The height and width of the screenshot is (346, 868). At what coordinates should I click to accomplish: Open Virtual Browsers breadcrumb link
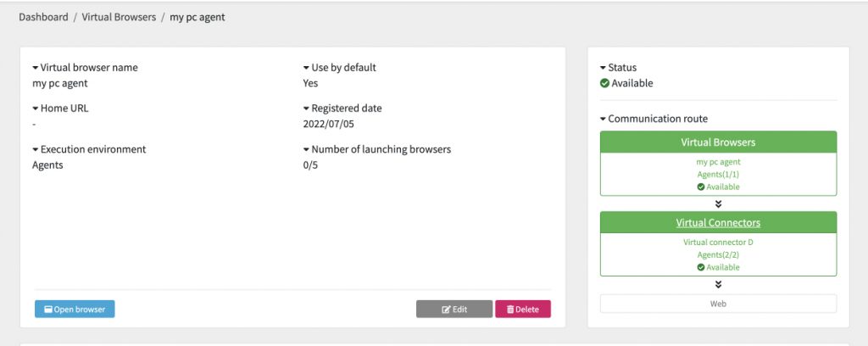tap(119, 17)
